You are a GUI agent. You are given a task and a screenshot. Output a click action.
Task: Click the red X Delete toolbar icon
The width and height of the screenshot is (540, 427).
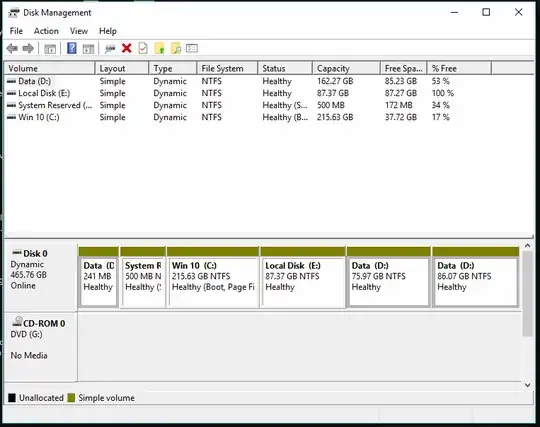(127, 48)
